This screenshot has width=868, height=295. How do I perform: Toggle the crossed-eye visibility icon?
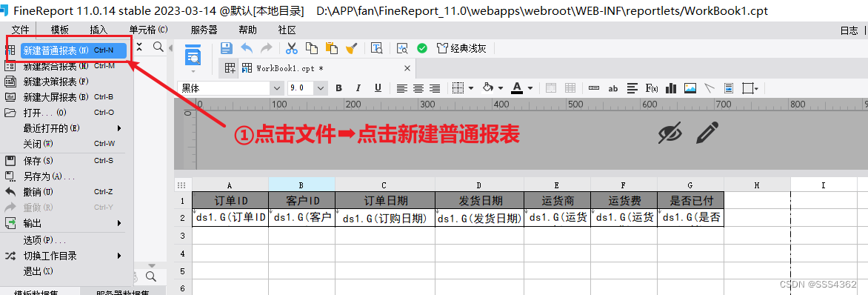tap(670, 133)
